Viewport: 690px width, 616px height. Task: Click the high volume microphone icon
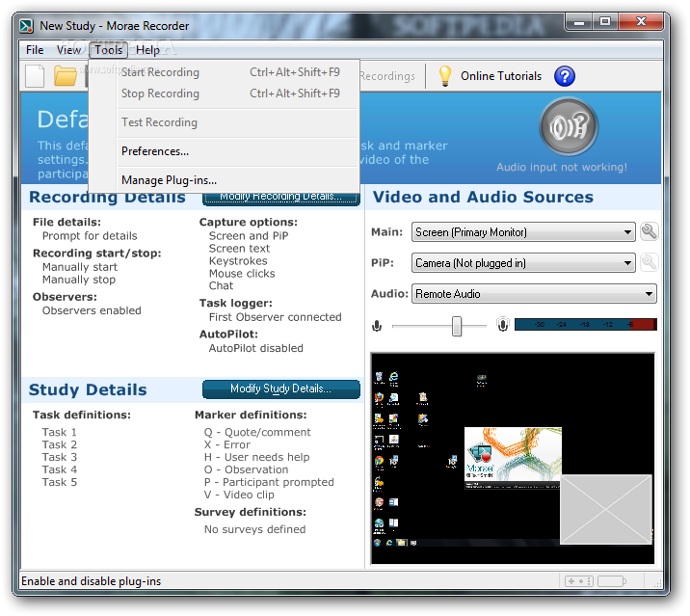[502, 325]
